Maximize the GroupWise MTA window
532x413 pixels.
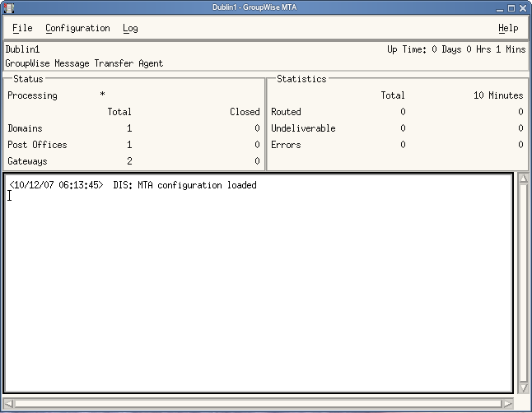(x=511, y=8)
